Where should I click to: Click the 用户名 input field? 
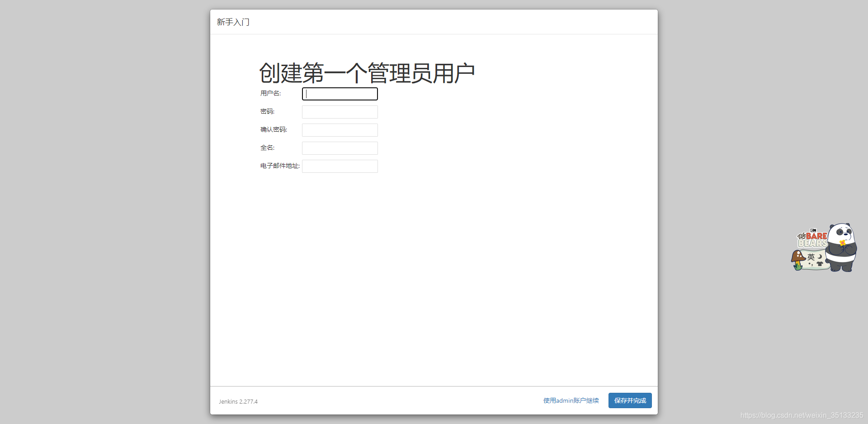(x=340, y=94)
